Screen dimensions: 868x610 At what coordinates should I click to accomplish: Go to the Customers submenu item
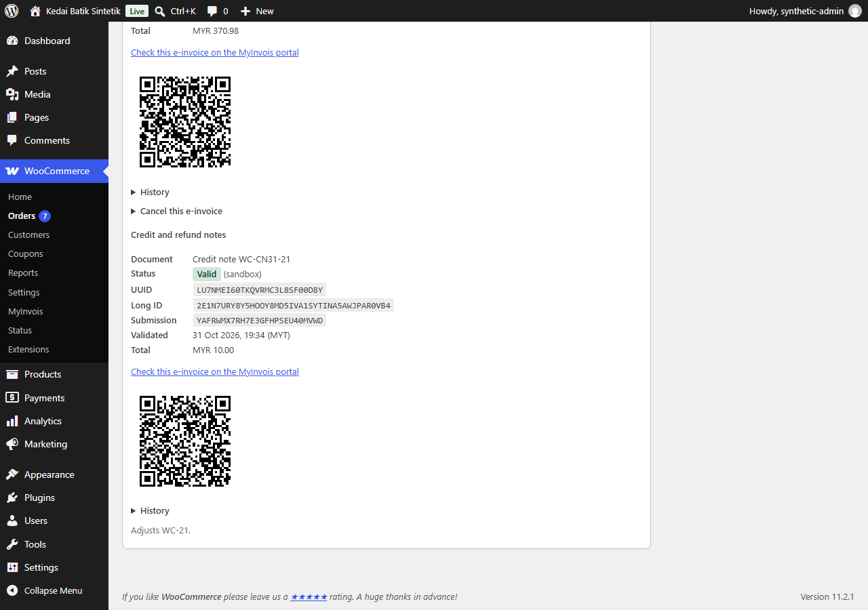point(28,235)
